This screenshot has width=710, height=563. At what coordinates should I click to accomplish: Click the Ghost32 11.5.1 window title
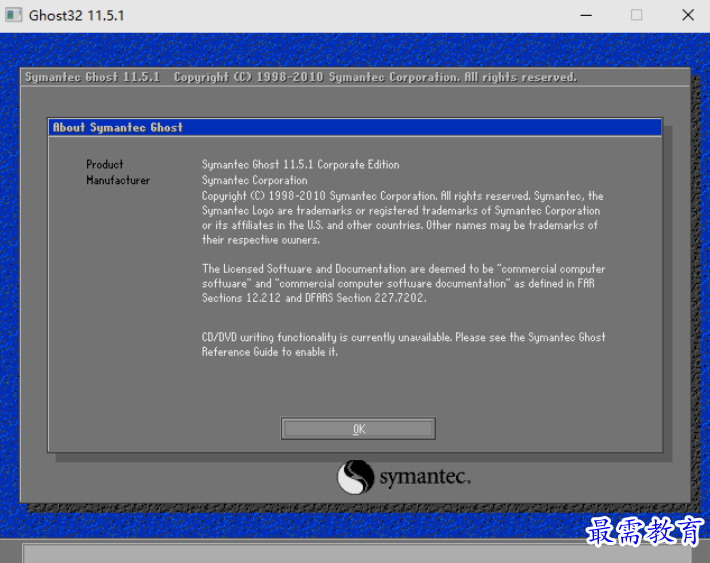[x=76, y=15]
